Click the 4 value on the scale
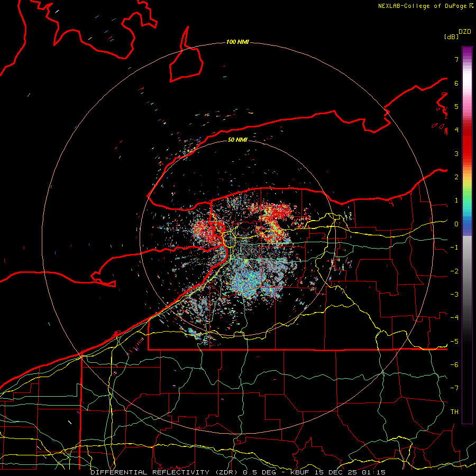476x476 pixels. point(456,130)
